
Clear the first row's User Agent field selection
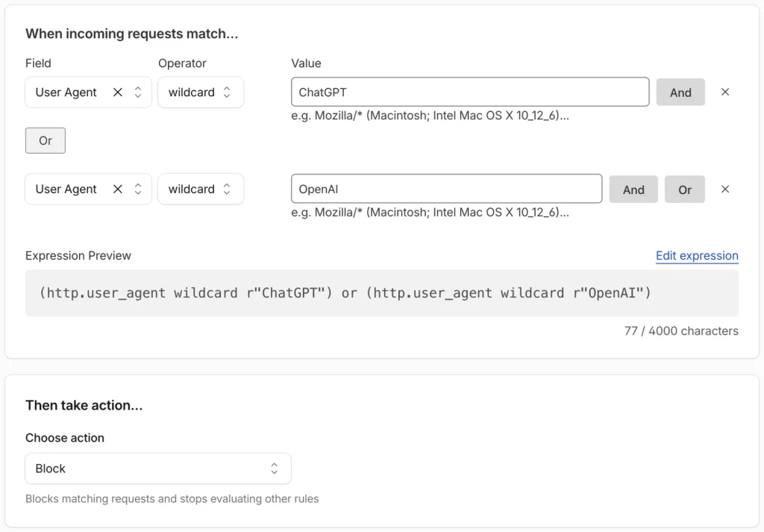[117, 92]
